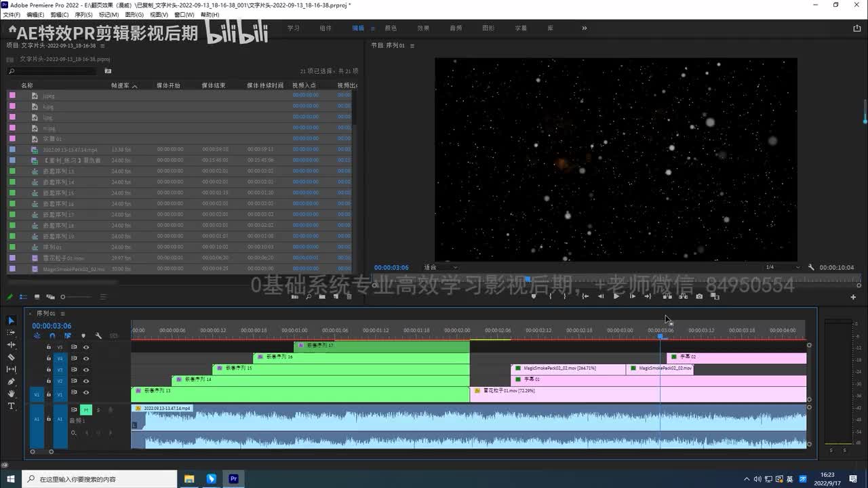Open the zoom level dropdown showing 适合
Screen dimensions: 868x488
click(x=441, y=268)
